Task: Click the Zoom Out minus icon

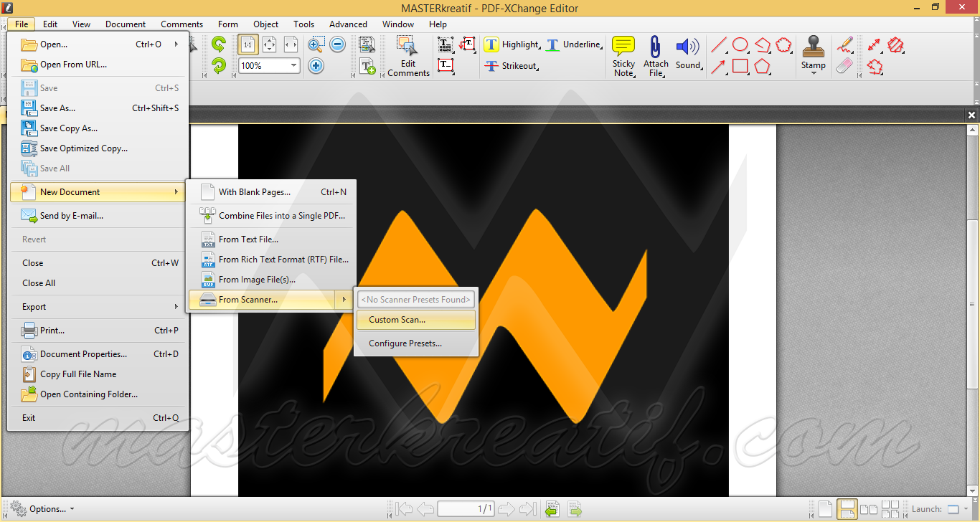Action: click(x=337, y=45)
